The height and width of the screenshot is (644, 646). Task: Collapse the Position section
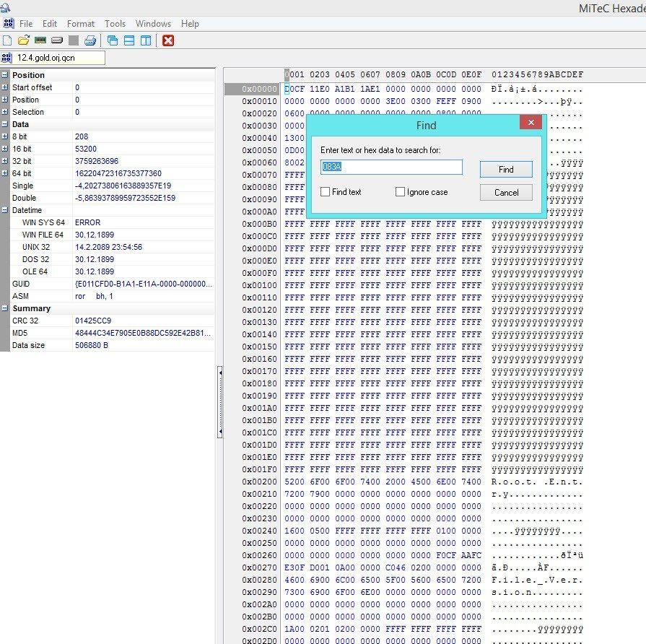point(5,75)
